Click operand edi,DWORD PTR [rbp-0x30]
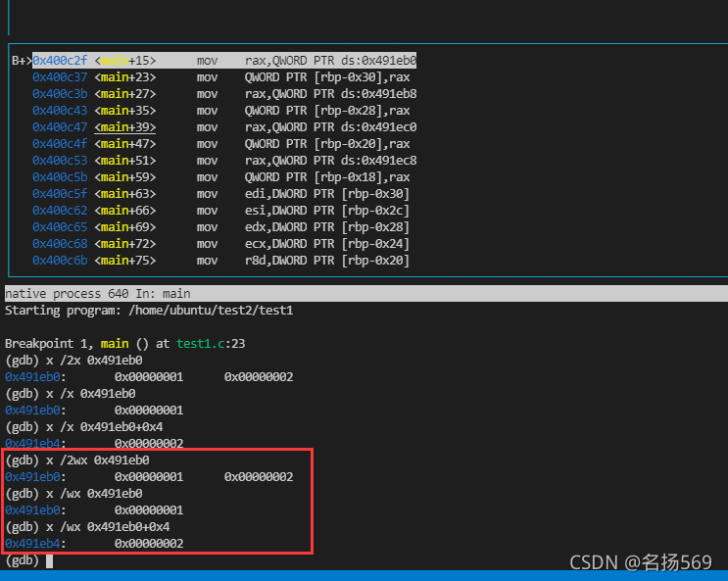Viewport: 728px width, 581px height. coord(327,194)
